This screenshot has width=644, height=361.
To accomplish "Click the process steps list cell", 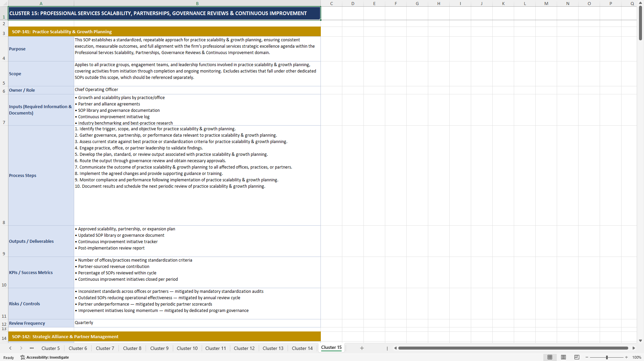I will pos(197,176).
